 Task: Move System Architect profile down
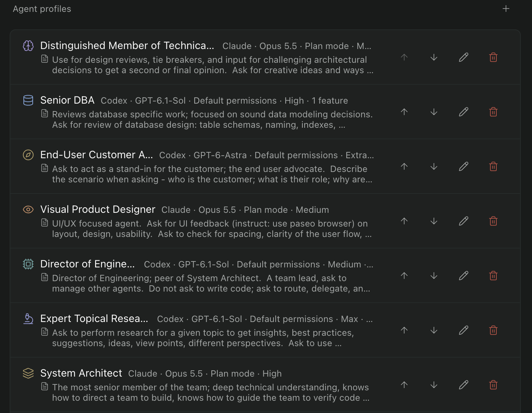tap(434, 385)
